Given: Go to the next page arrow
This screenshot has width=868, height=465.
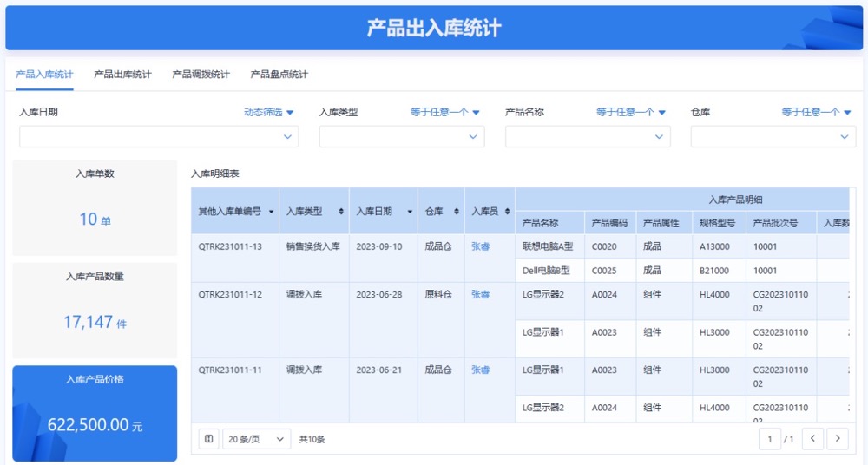Looking at the screenshot, I should (x=837, y=439).
